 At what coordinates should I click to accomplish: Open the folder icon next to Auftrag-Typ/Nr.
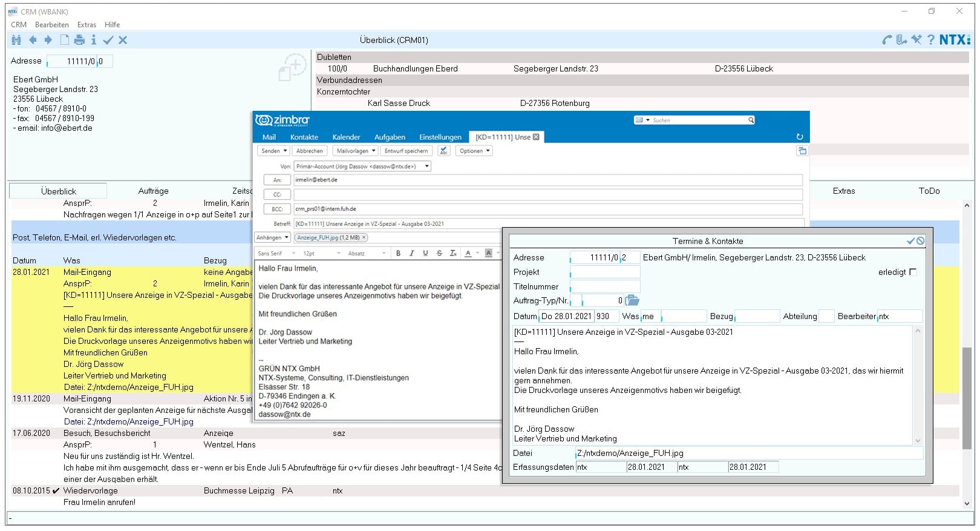(632, 300)
